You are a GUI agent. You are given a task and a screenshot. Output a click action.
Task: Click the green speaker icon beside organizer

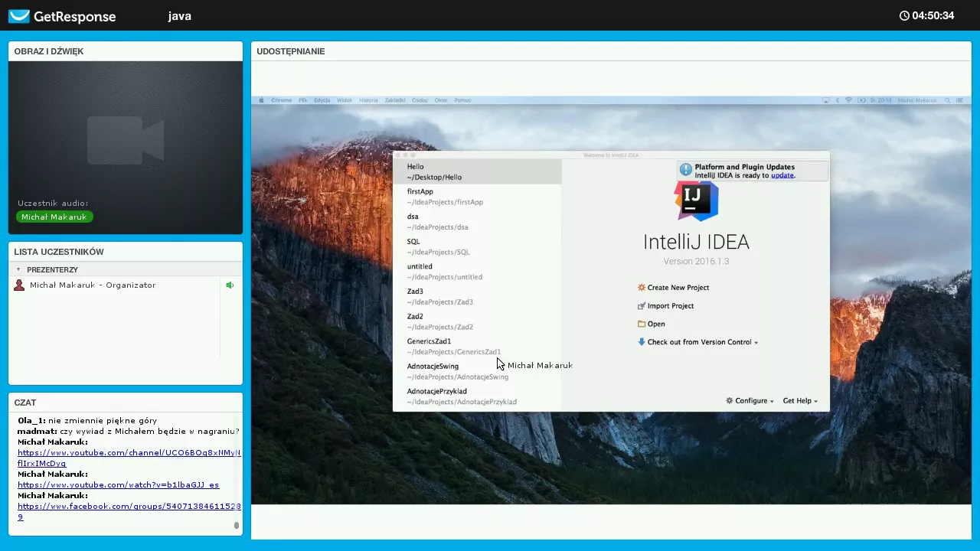click(229, 285)
